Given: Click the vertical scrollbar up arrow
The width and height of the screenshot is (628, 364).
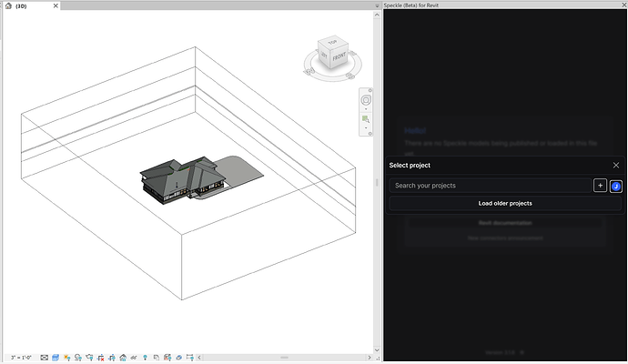Looking at the screenshot, I should pyautogui.click(x=377, y=15).
